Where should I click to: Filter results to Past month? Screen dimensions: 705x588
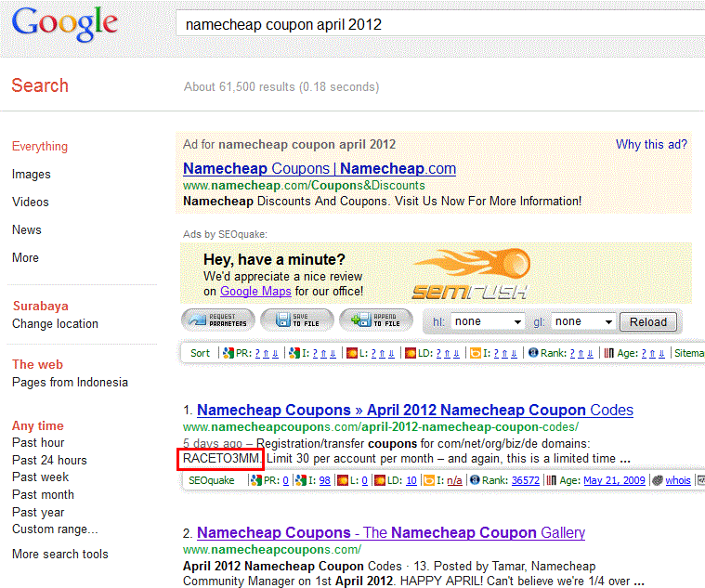[43, 495]
